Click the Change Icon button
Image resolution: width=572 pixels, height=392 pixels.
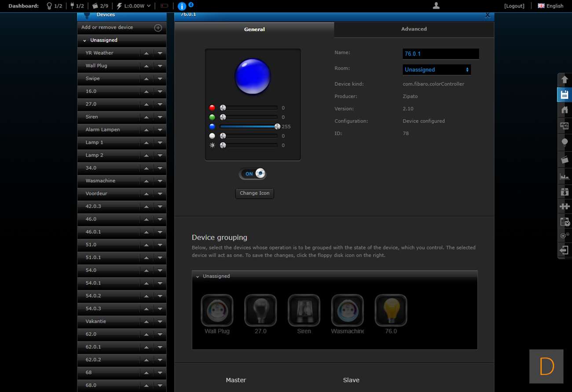(254, 193)
